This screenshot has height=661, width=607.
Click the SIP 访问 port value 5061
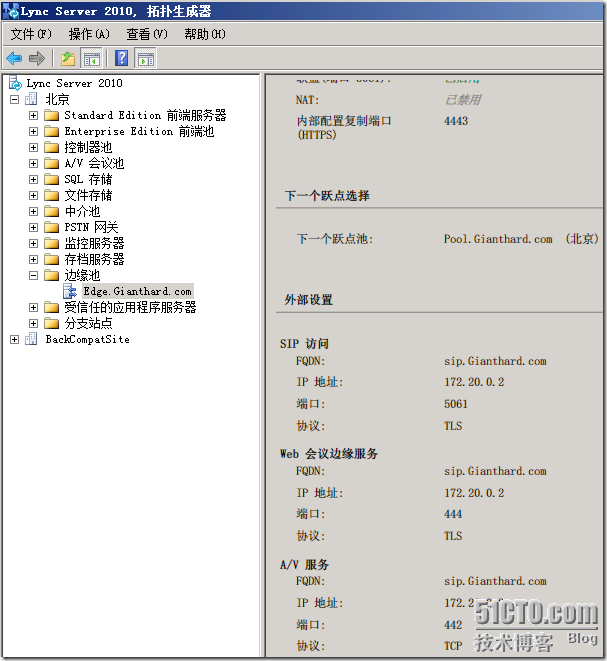pos(456,404)
